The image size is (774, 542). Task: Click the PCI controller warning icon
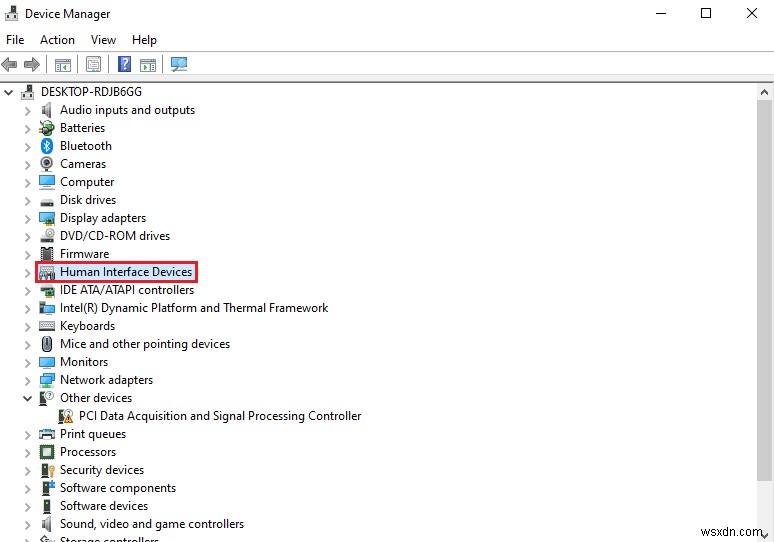tap(66, 416)
